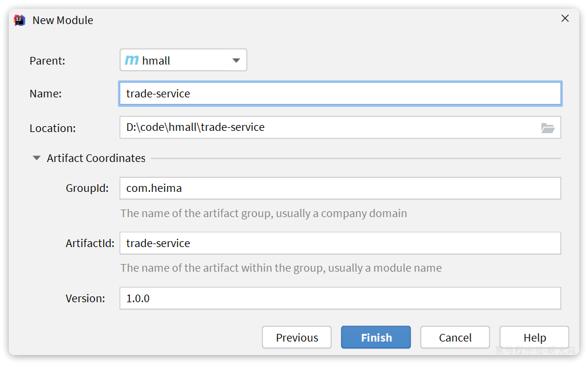Click the Maven 'm' icon in Parent
The height and width of the screenshot is (365, 588).
click(x=131, y=60)
